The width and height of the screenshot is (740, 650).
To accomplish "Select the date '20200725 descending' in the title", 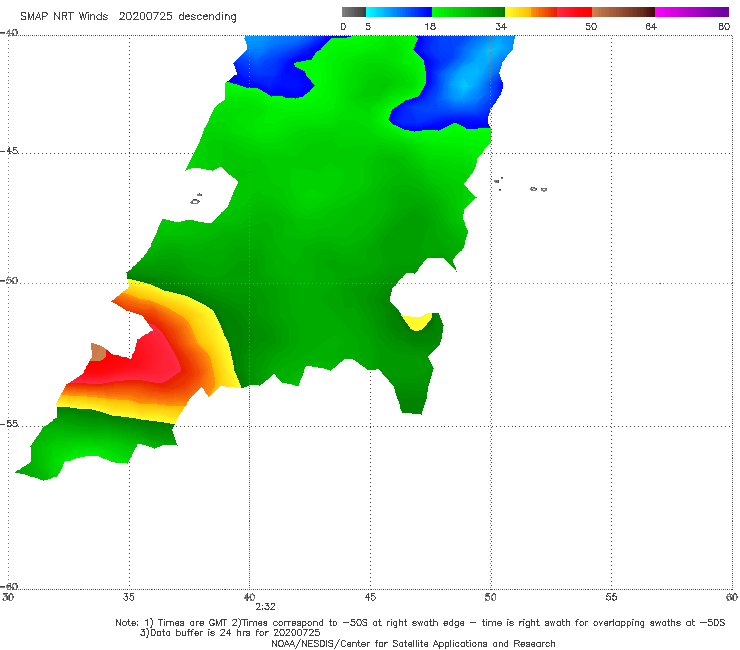I will (x=177, y=16).
